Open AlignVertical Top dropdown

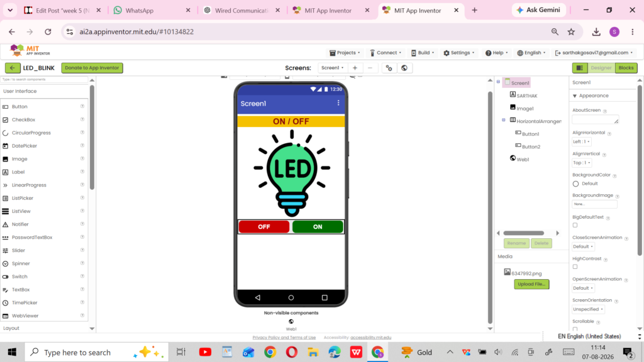pos(581,163)
